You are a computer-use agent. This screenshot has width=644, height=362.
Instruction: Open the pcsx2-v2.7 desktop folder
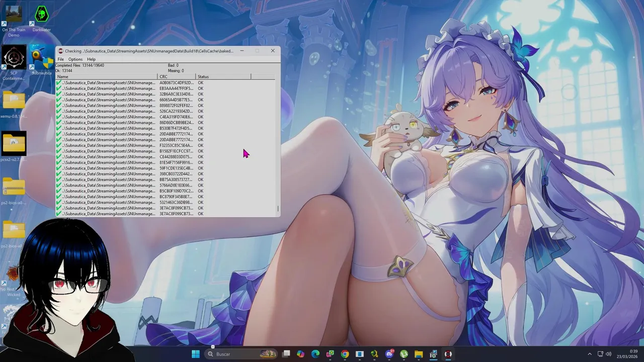point(14,147)
